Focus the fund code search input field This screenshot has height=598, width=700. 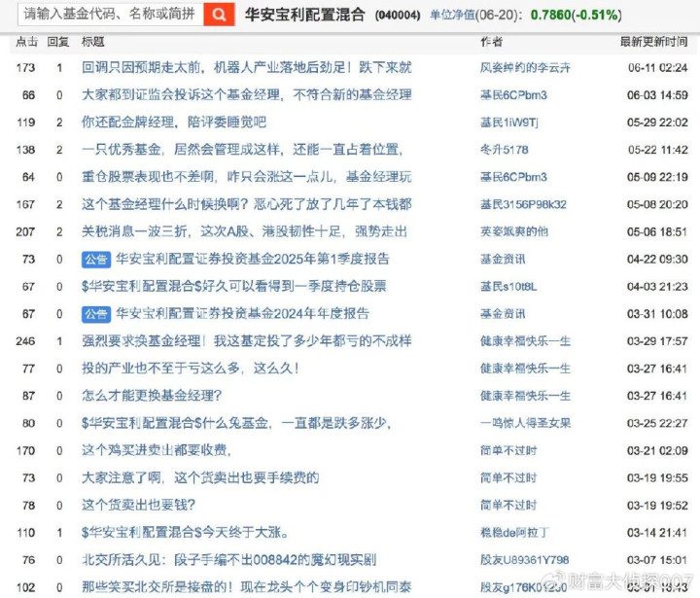click(111, 15)
